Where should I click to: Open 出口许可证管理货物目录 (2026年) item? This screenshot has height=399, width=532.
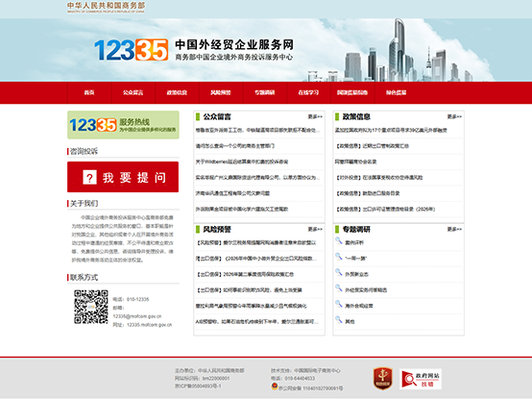coord(385,210)
